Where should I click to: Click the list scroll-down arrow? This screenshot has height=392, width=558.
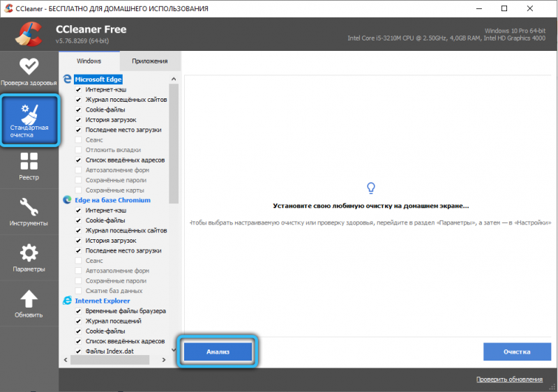[x=174, y=350]
